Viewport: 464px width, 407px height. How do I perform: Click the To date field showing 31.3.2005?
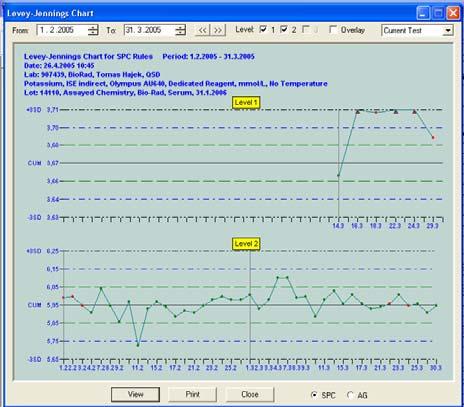(x=150, y=30)
